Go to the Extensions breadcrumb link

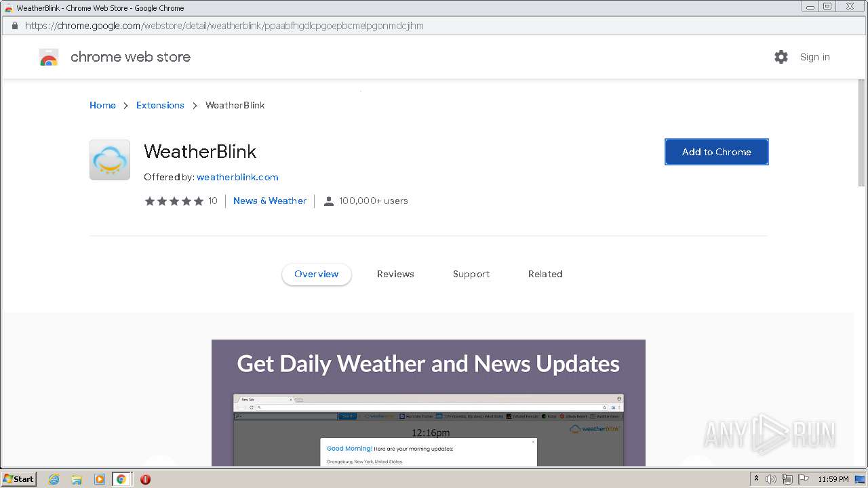[x=160, y=105]
